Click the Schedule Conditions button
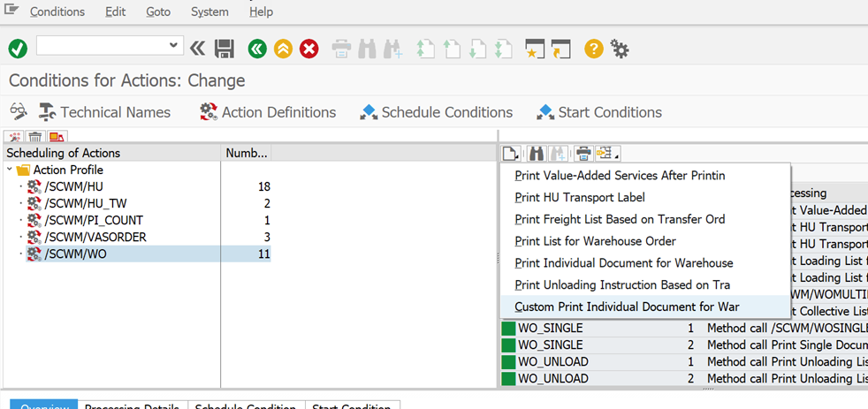 pos(437,112)
